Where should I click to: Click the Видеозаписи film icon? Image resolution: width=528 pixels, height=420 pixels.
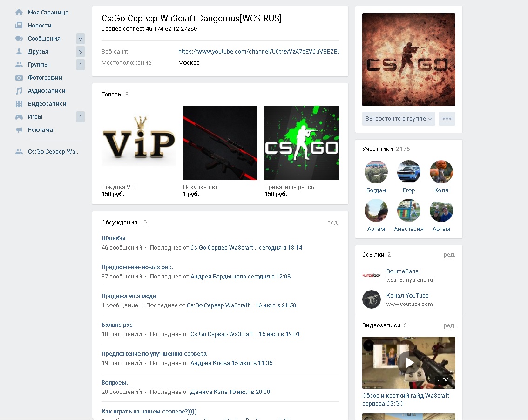(x=19, y=104)
